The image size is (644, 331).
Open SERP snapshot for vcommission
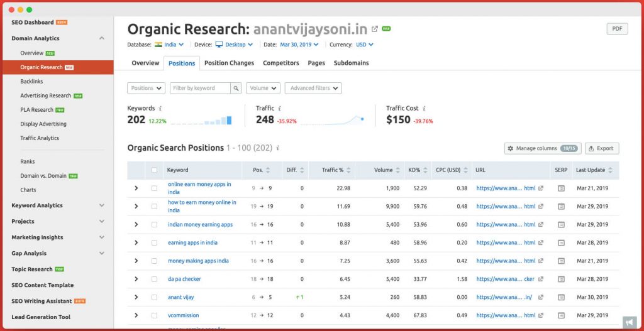pos(561,315)
